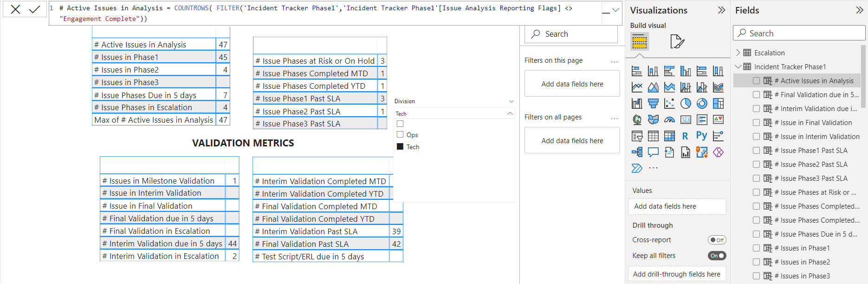
Task: Select the donut chart visual
Action: point(702,104)
